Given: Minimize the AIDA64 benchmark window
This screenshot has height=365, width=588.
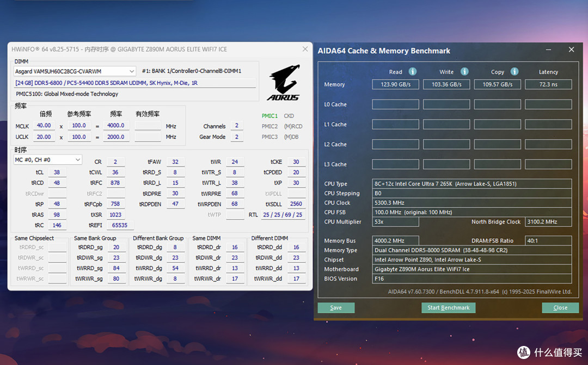Looking at the screenshot, I should click(x=548, y=50).
